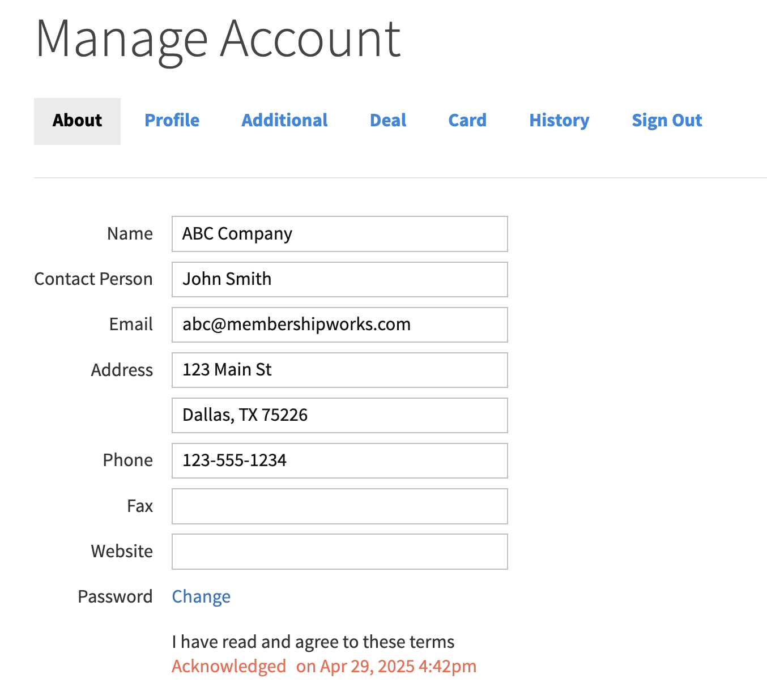Focus the Contact Person field
767x700 pixels.
[339, 279]
